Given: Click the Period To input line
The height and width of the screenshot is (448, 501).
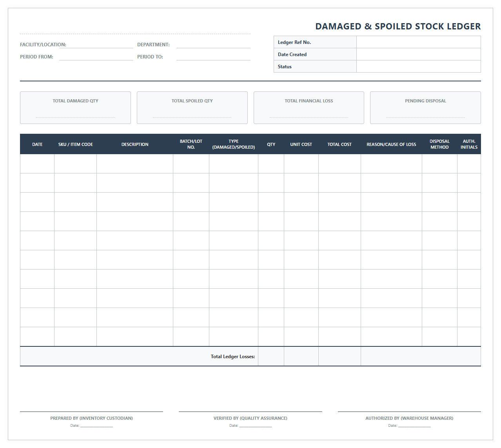Looking at the screenshot, I should [213, 57].
